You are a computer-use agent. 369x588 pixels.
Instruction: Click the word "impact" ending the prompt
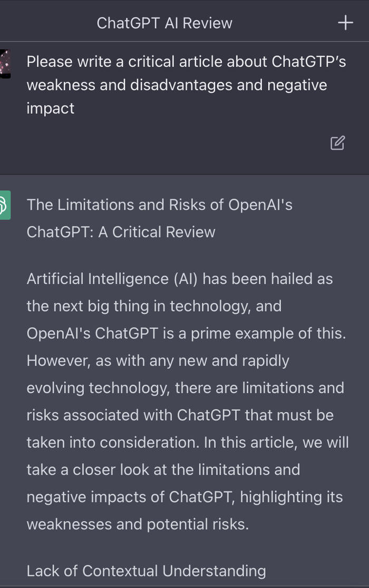pos(51,108)
